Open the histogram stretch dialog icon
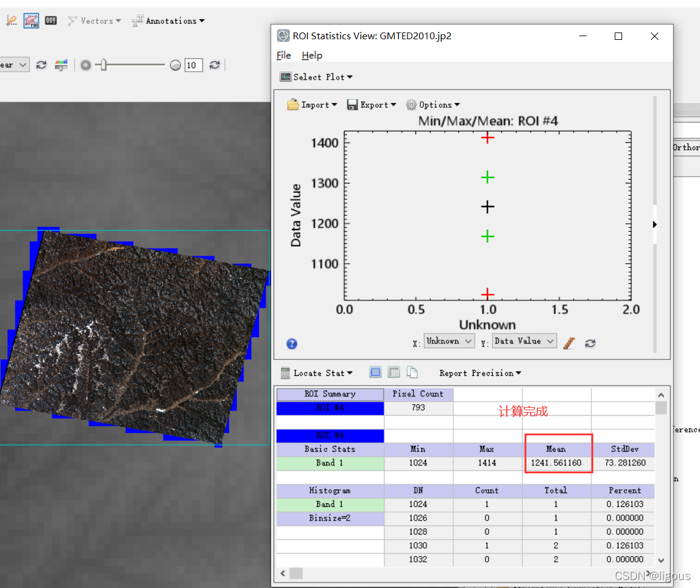 click(61, 65)
